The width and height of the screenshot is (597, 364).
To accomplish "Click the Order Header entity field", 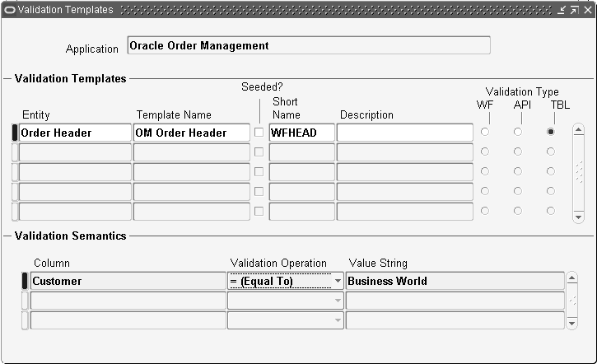I will 75,133.
